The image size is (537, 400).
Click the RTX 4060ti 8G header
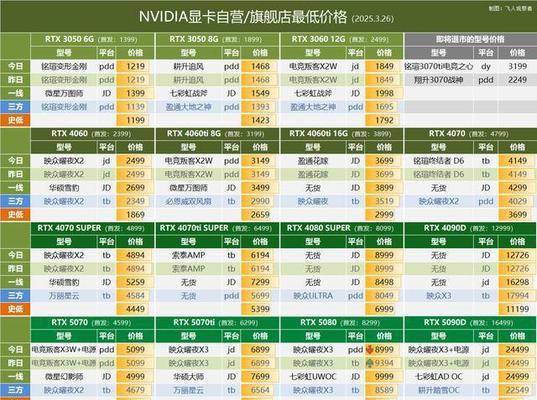217,134
